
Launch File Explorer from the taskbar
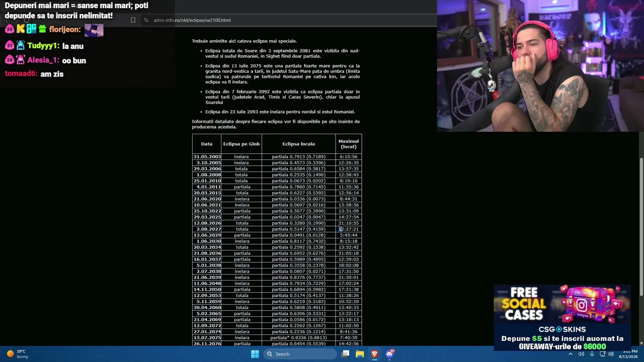tap(360, 354)
